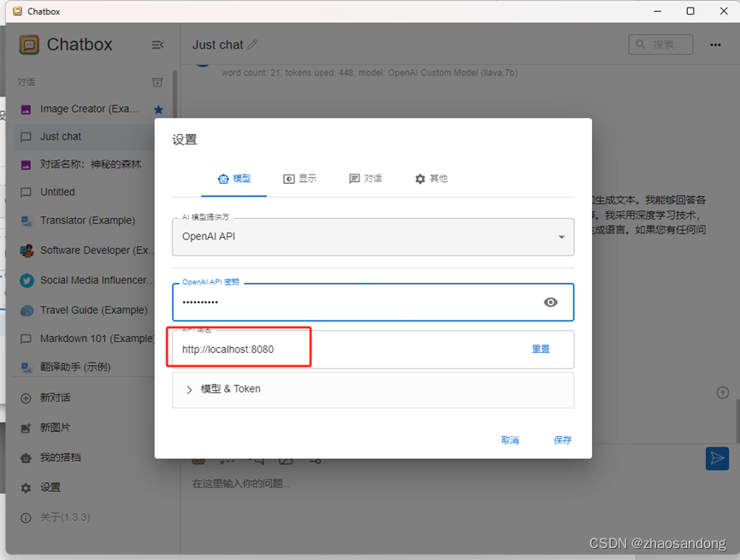Reveal API key with the eye icon
740x560 pixels.
click(x=550, y=303)
